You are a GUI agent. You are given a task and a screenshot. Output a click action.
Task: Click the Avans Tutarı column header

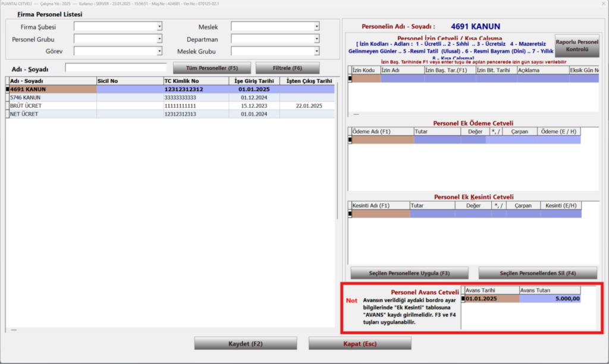pos(550,291)
